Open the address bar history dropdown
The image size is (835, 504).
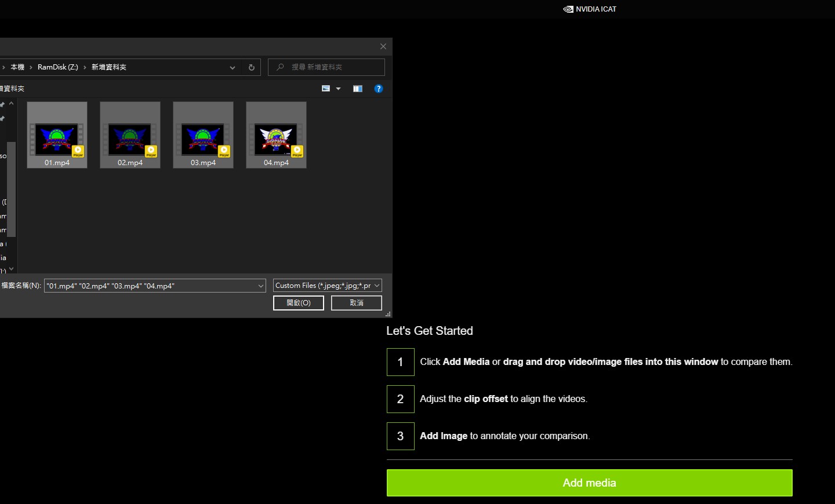233,67
